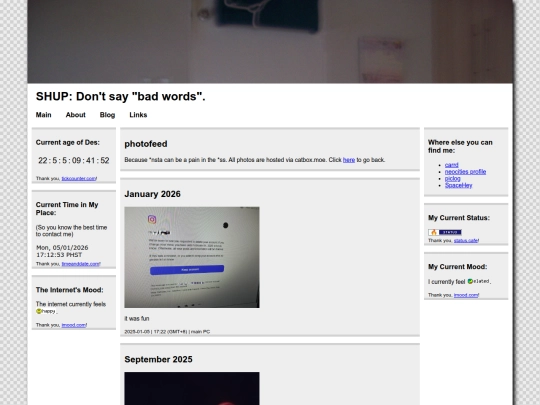
Task: Open imood.com link under Internet's Mood
Action: click(x=74, y=325)
